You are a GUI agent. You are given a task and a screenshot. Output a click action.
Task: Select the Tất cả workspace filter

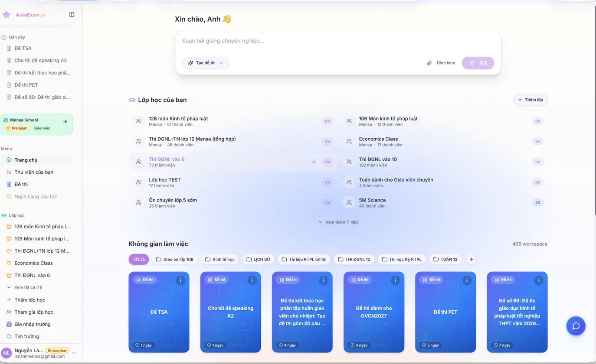click(139, 260)
